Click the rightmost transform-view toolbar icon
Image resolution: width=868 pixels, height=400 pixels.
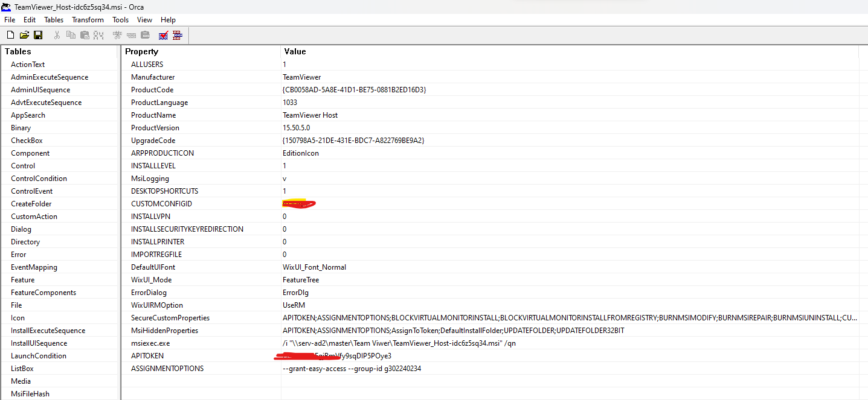click(x=177, y=34)
